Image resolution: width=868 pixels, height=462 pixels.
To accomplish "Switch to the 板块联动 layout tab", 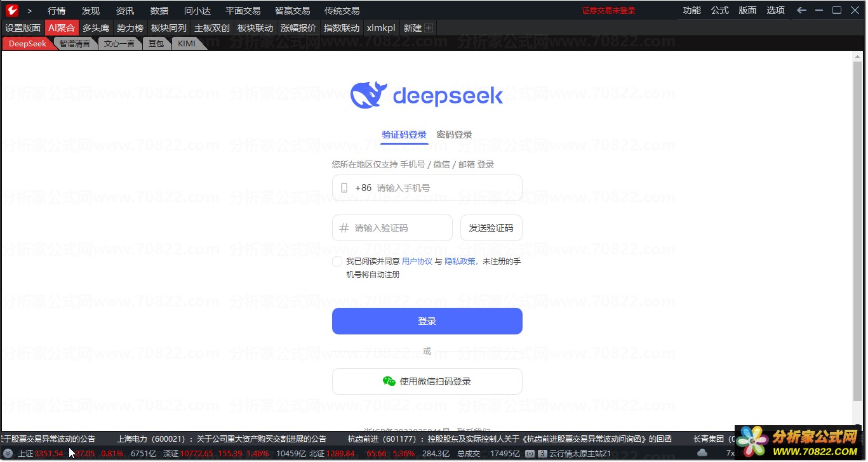I will pos(255,28).
